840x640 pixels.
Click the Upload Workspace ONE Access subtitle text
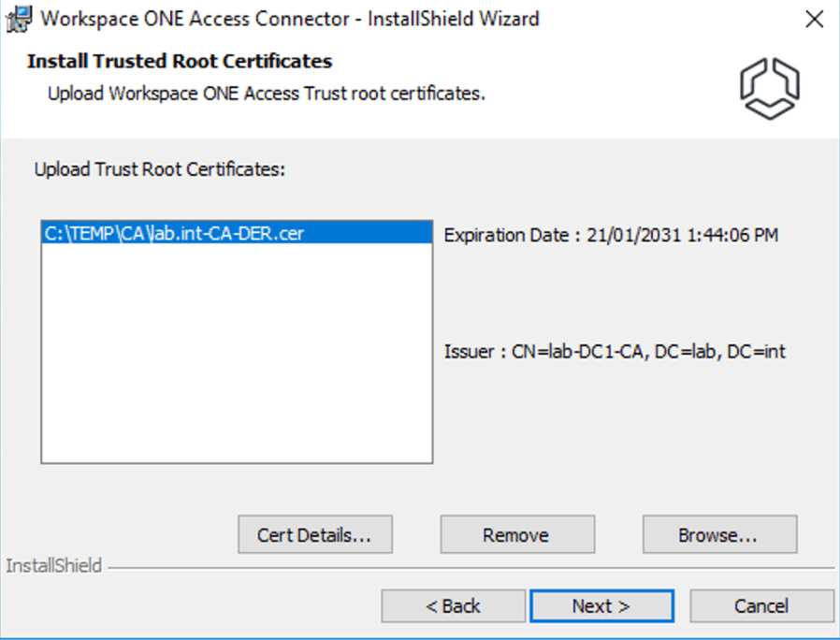pyautogui.click(x=266, y=94)
